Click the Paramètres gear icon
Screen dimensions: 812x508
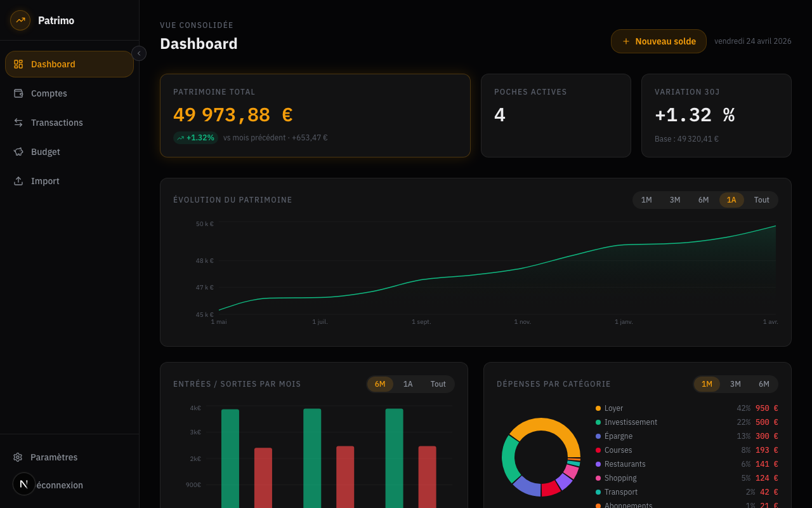coord(18,457)
